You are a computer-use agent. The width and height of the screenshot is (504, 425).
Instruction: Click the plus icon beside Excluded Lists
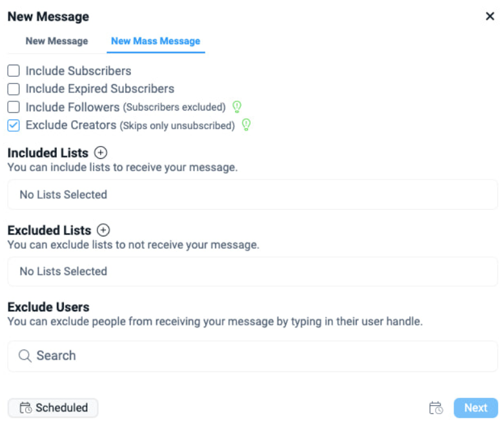[103, 230]
